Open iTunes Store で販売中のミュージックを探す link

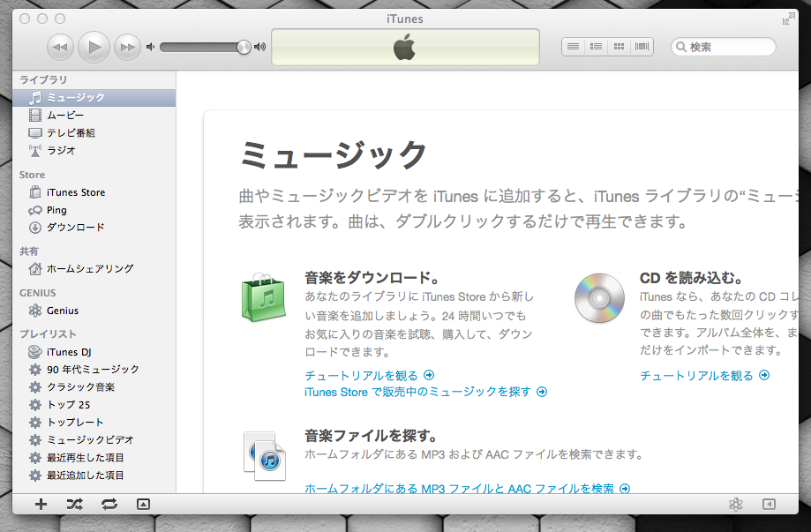(425, 392)
